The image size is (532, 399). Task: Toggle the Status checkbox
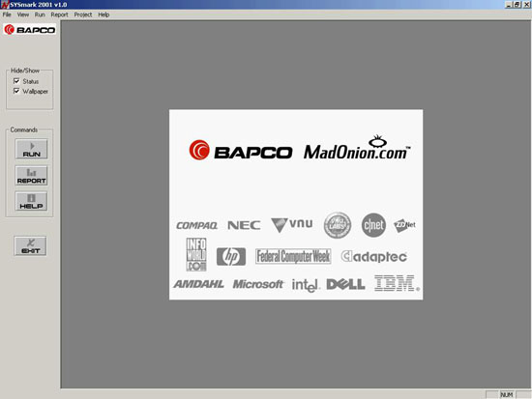[16, 81]
